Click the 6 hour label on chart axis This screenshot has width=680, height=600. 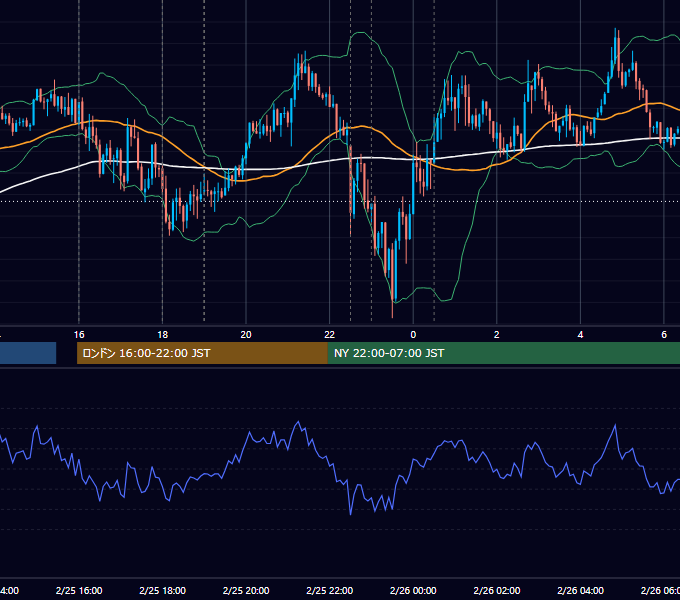[664, 335]
